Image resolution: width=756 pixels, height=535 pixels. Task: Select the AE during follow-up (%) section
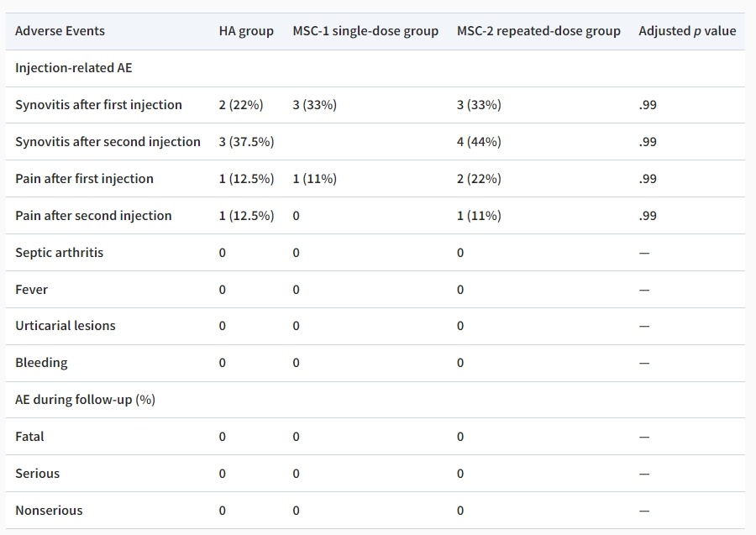click(85, 400)
